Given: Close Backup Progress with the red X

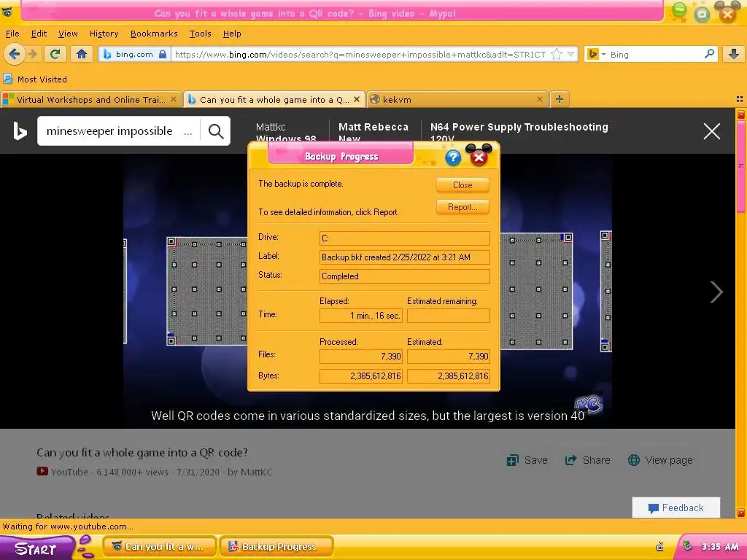Looking at the screenshot, I should pos(479,157).
